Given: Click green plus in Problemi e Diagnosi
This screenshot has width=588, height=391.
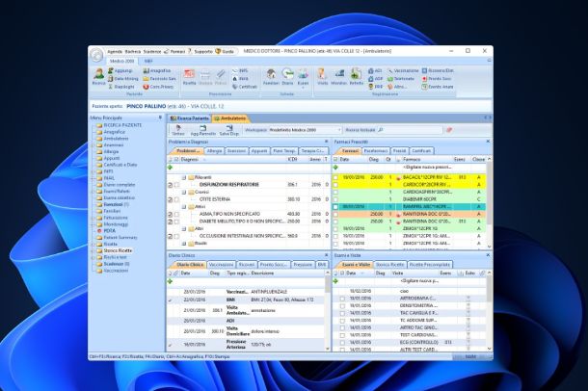Looking at the screenshot, I should [x=170, y=168].
